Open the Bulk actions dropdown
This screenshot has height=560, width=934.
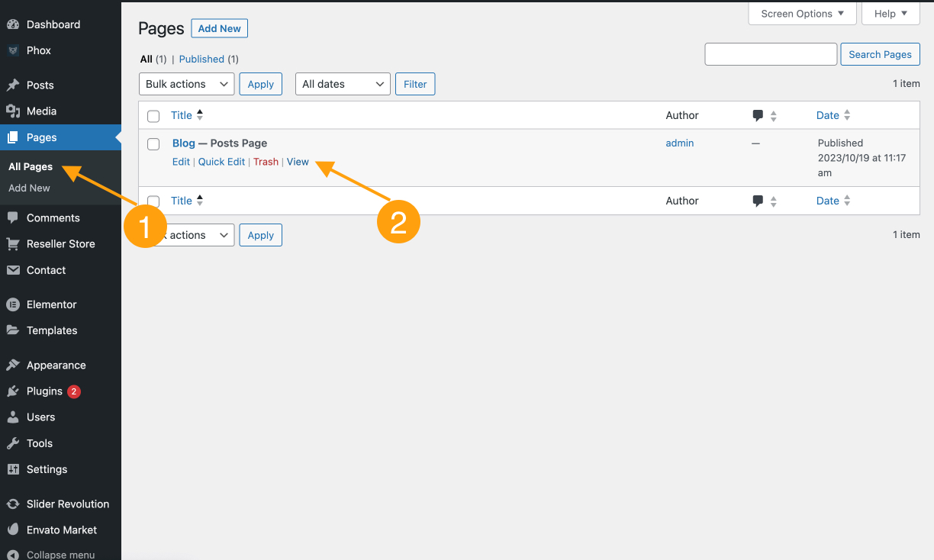[186, 84]
